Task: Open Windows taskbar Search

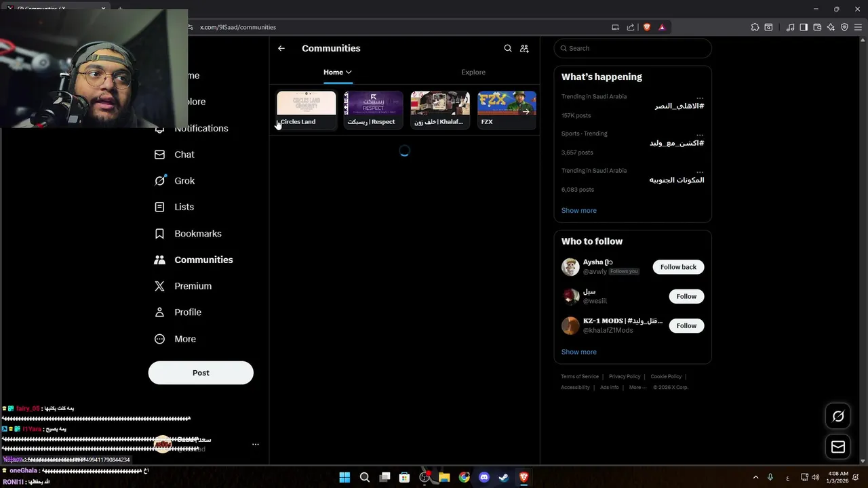Action: click(x=364, y=477)
